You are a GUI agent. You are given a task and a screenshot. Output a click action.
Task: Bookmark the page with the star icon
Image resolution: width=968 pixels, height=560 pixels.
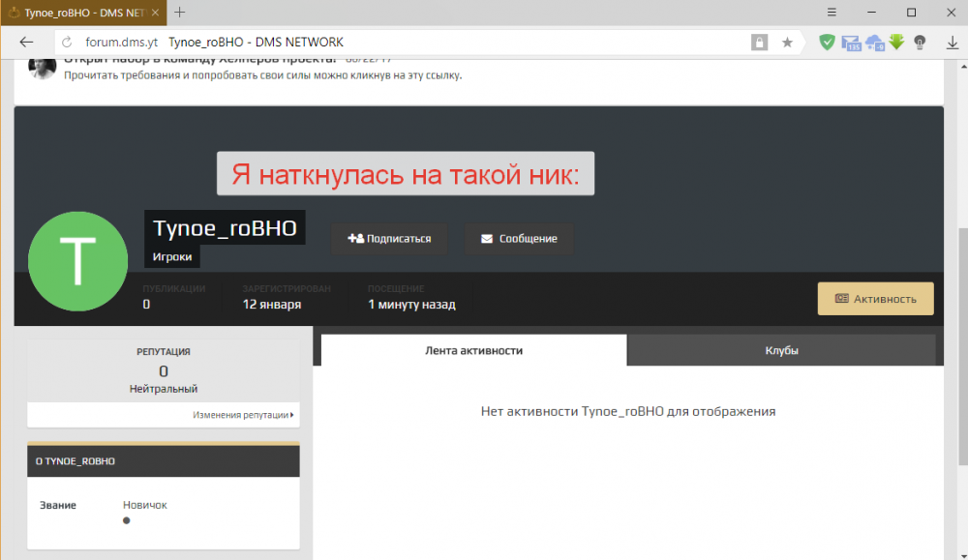point(787,43)
